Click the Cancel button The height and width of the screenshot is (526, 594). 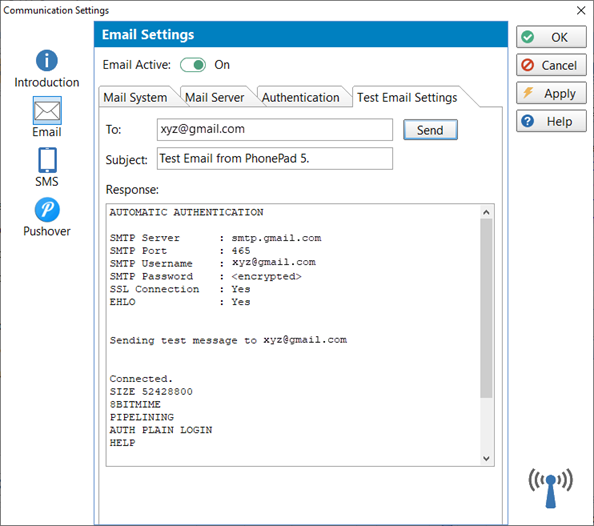(x=551, y=65)
